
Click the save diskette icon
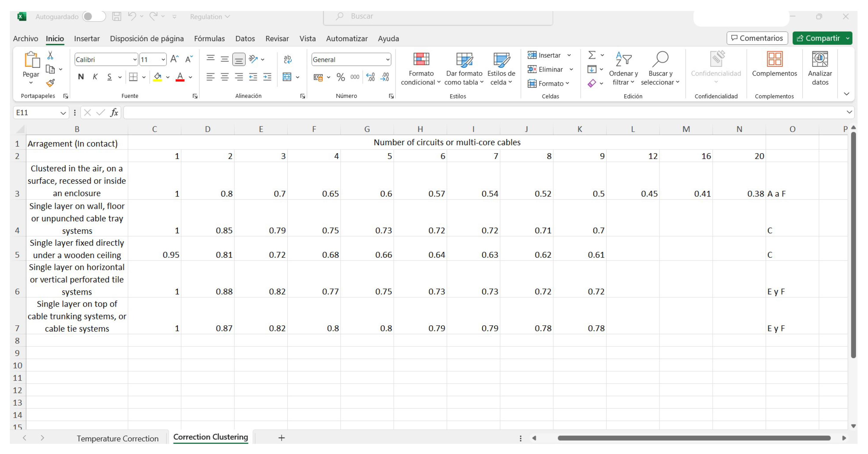(x=117, y=16)
